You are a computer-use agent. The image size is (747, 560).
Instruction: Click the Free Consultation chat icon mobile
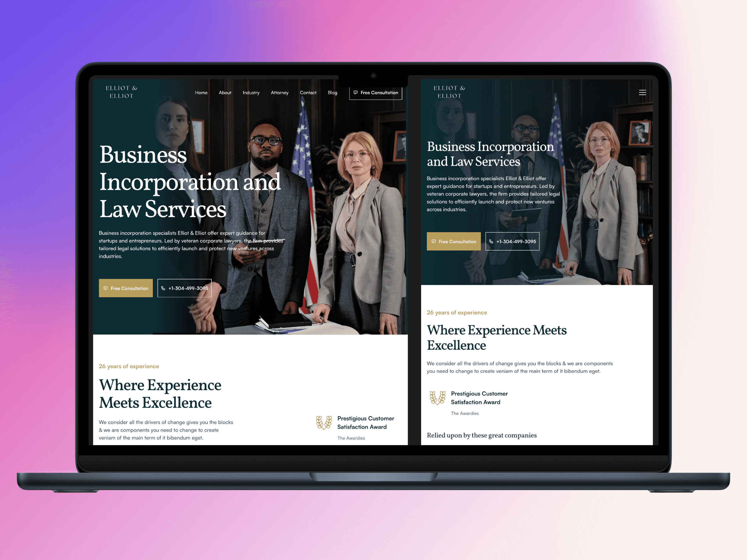click(434, 240)
